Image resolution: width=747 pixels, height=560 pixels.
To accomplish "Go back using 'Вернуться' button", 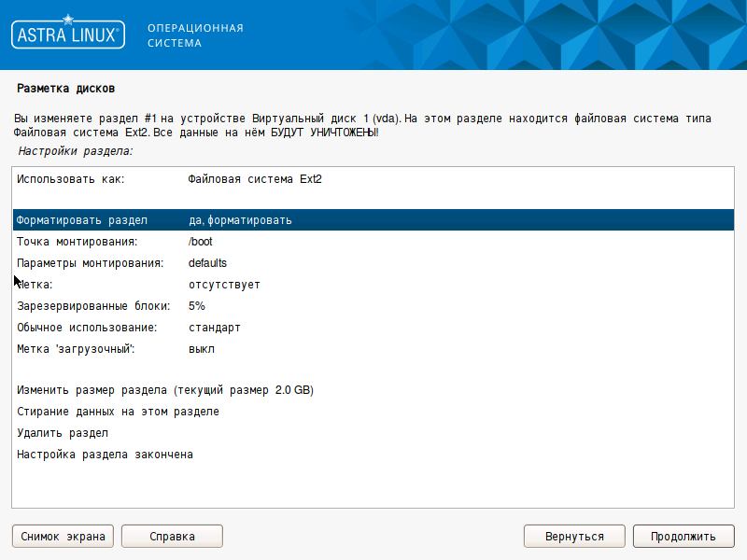I will [x=573, y=537].
